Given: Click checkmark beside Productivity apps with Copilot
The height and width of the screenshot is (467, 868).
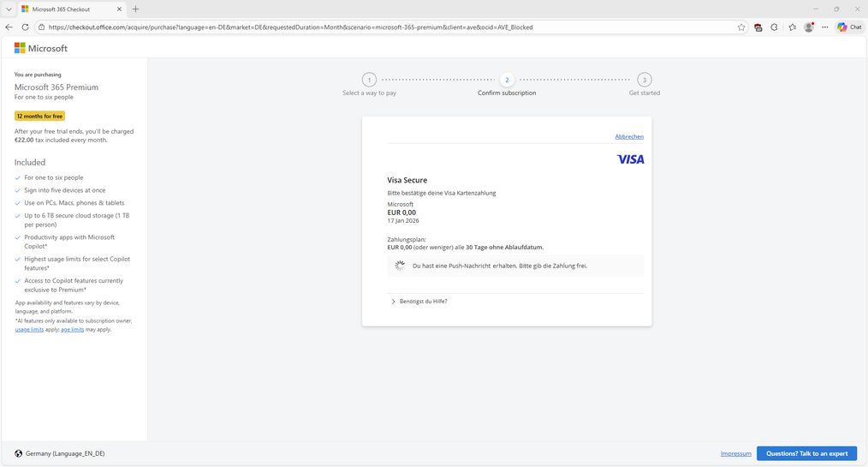Looking at the screenshot, I should (18, 237).
